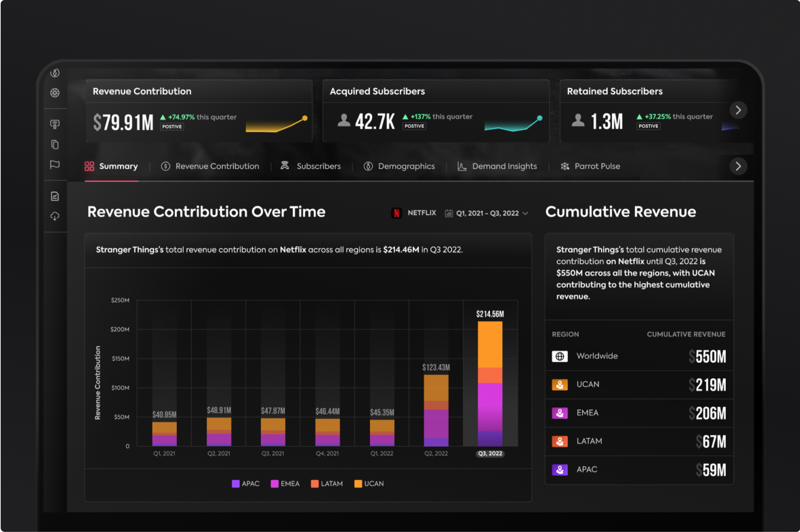Select the Q2, 2022 bar labeled $123.43M
Image resolution: width=800 pixels, height=532 pixels.
coord(436,410)
